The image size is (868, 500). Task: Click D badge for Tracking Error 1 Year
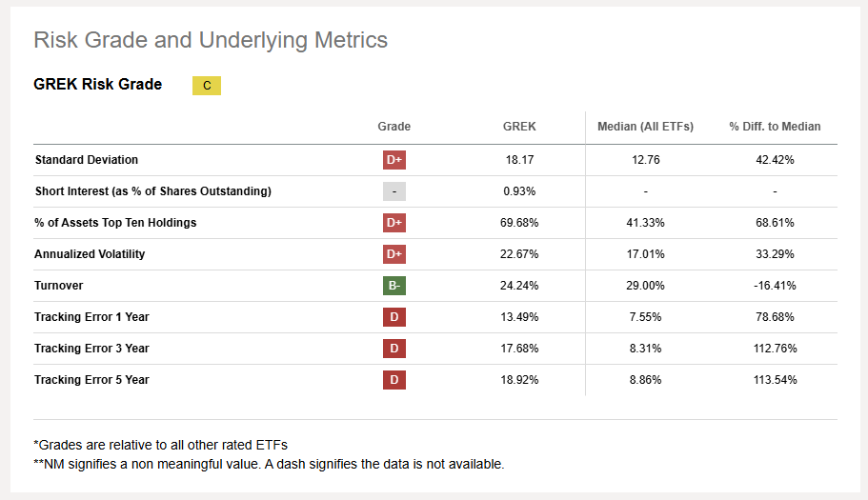[394, 317]
